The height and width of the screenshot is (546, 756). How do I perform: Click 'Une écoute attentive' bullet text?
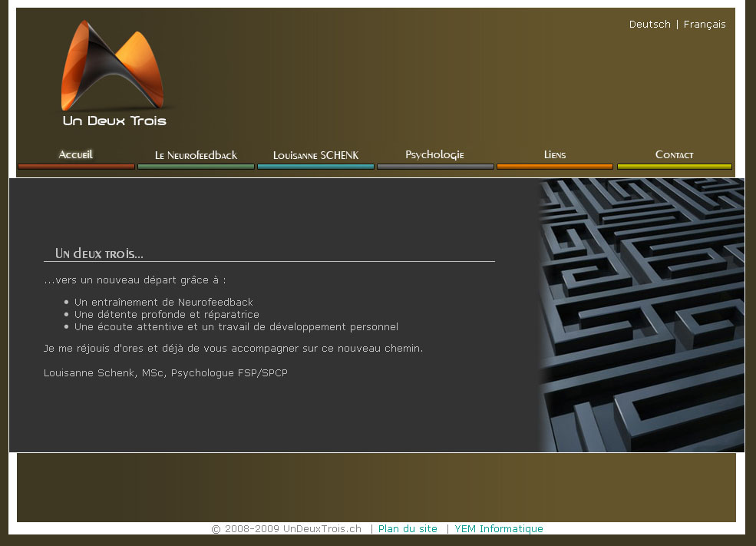coord(236,327)
